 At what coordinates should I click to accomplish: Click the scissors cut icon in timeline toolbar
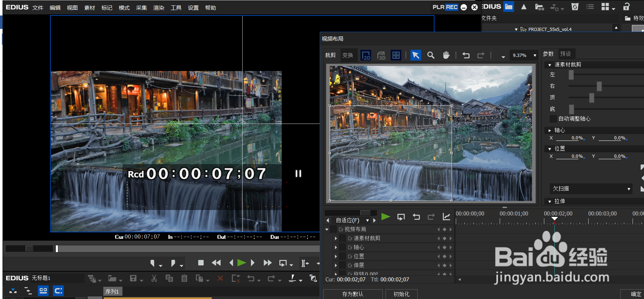click(154, 278)
